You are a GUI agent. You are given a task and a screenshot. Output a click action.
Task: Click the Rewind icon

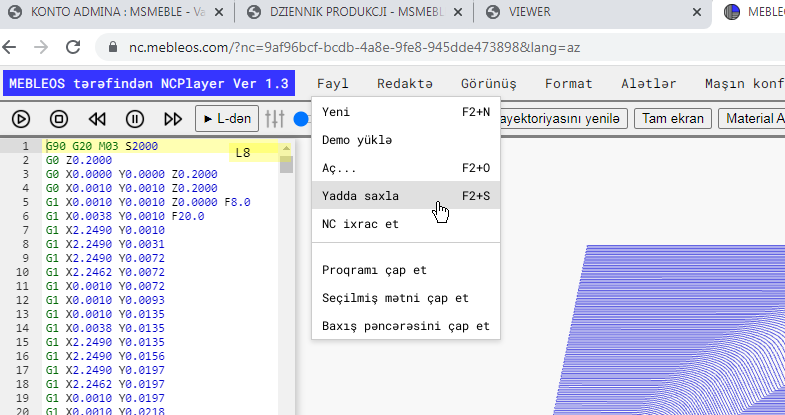pos(97,119)
